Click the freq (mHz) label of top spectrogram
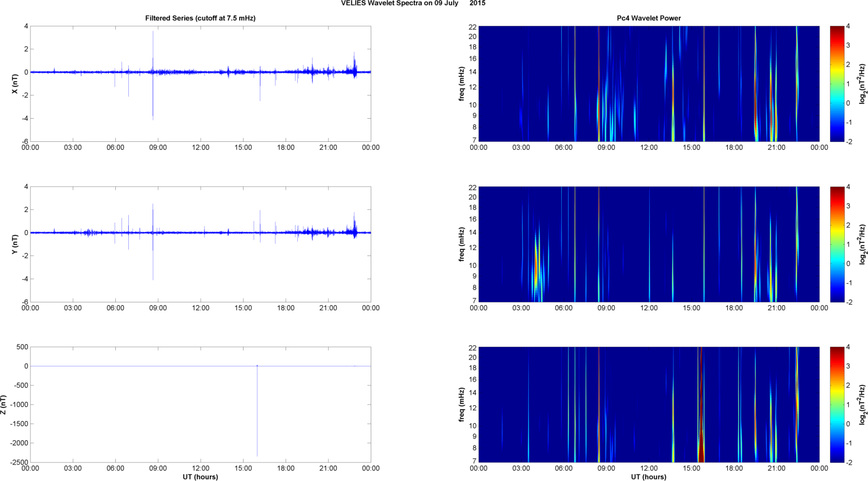The width and height of the screenshot is (868, 481). (462, 84)
